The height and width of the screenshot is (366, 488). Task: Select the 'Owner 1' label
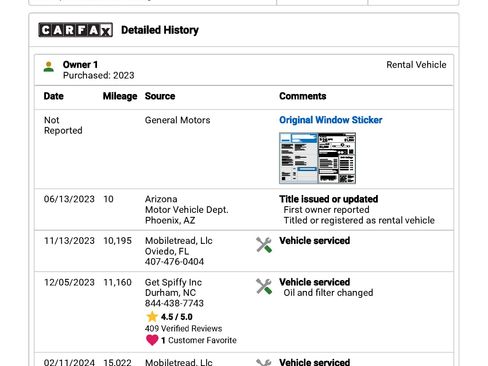tap(80, 65)
